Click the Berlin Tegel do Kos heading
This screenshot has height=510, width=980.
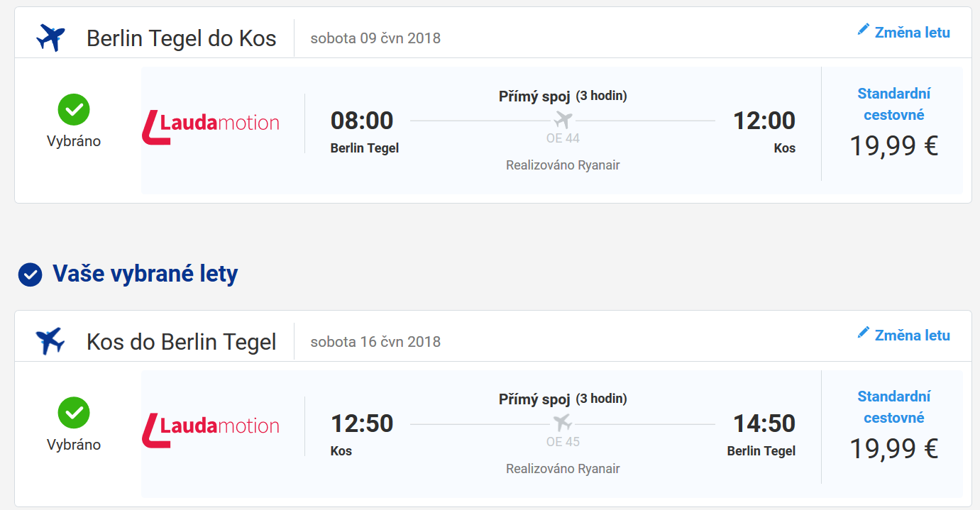coord(181,38)
